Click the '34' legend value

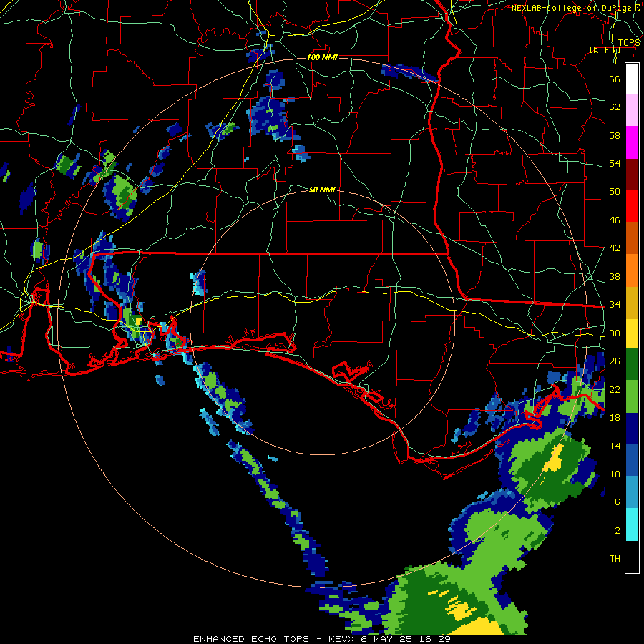(615, 304)
